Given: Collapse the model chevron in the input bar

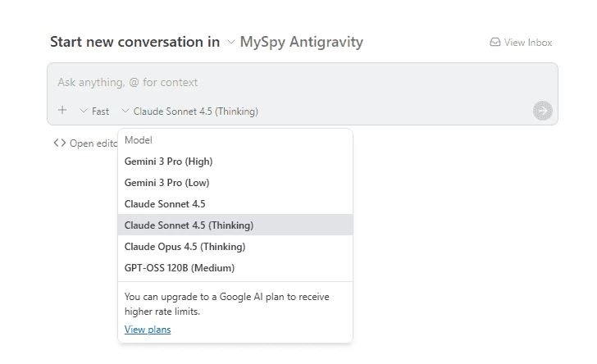Looking at the screenshot, I should (x=125, y=111).
